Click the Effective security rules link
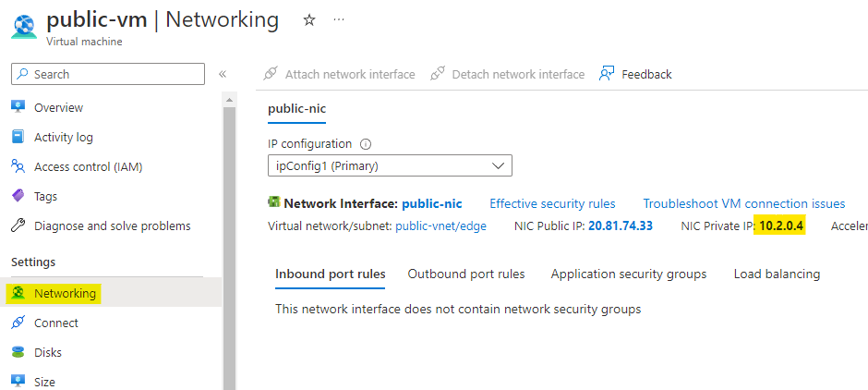The height and width of the screenshot is (390, 868). [x=552, y=203]
